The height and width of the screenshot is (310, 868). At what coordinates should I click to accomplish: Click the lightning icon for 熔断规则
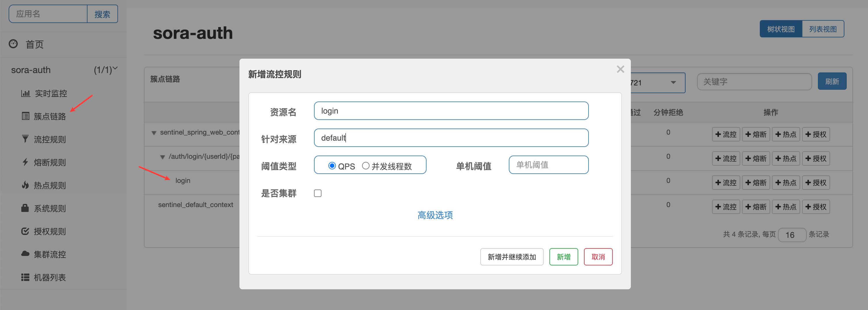[x=25, y=162]
